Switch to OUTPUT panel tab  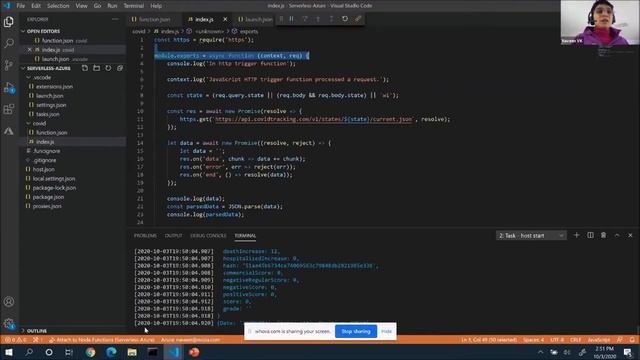(173, 236)
